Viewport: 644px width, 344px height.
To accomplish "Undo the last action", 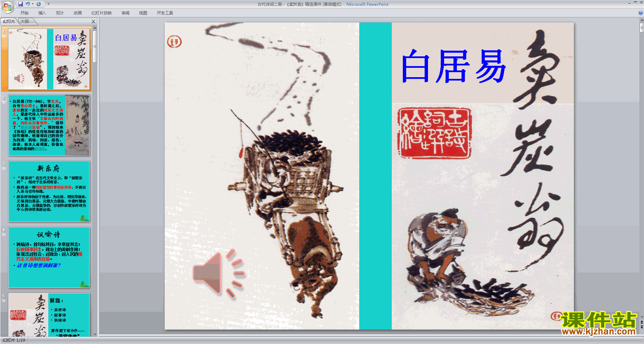I will click(28, 4).
